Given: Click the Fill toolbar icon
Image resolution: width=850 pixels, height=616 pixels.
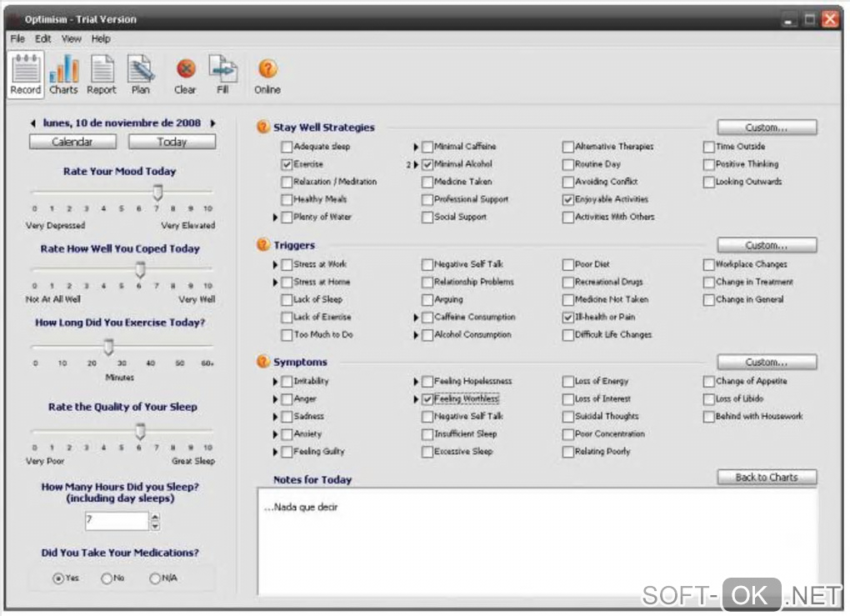Looking at the screenshot, I should (x=222, y=75).
